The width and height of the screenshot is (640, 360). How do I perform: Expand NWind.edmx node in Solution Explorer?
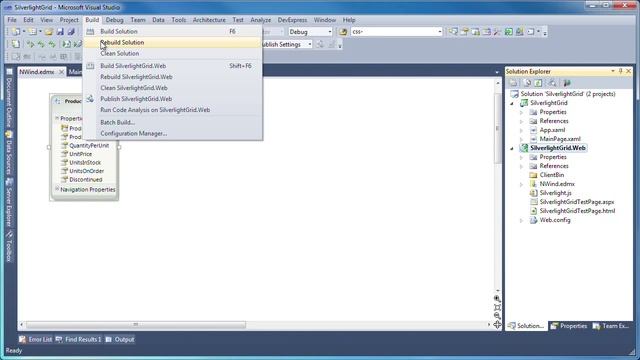pyautogui.click(x=521, y=184)
